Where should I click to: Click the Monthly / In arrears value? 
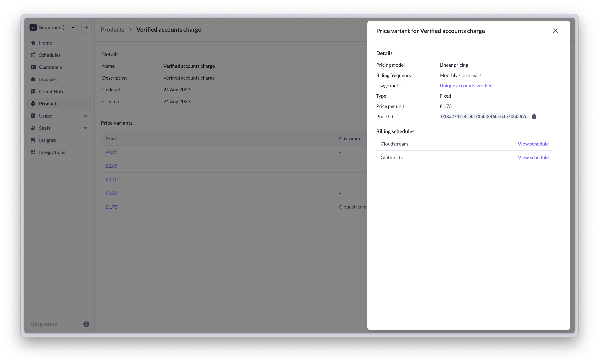click(x=460, y=75)
